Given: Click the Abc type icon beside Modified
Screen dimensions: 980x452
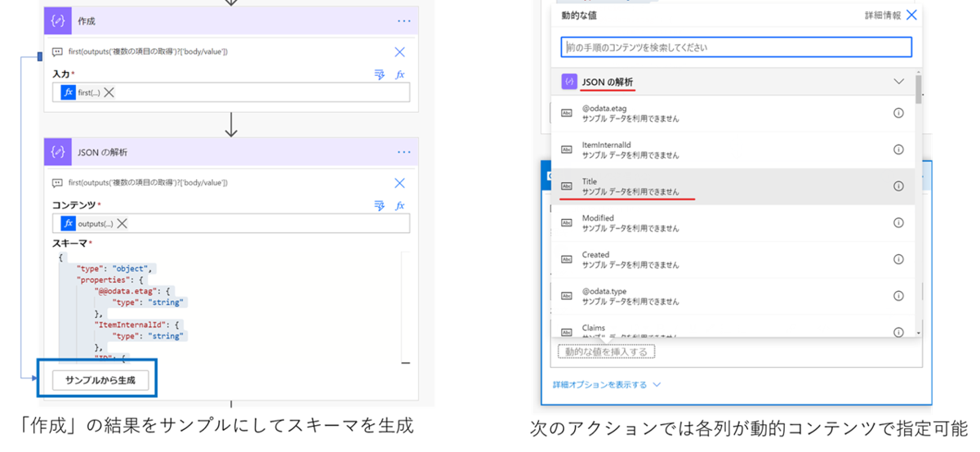Looking at the screenshot, I should pyautogui.click(x=567, y=222).
